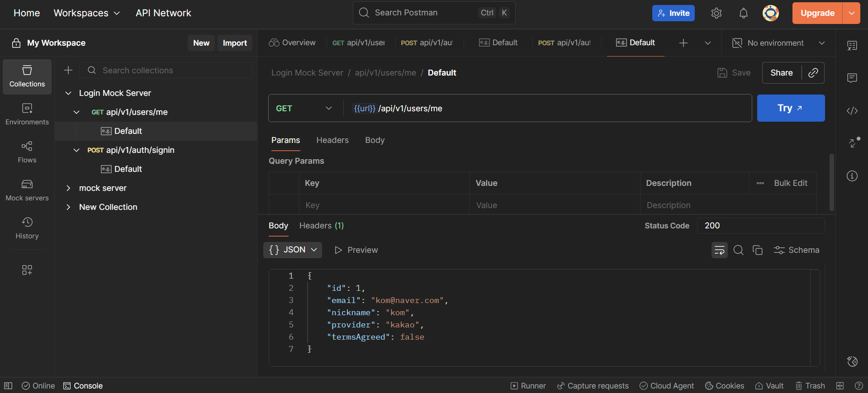This screenshot has width=868, height=393.
Task: Expand the mock server collection
Action: pyautogui.click(x=68, y=188)
